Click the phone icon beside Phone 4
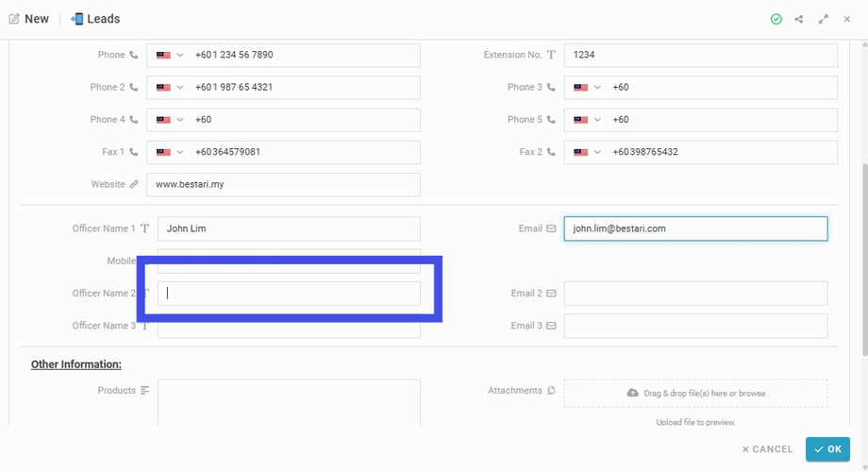This screenshot has height=472, width=868. (133, 120)
